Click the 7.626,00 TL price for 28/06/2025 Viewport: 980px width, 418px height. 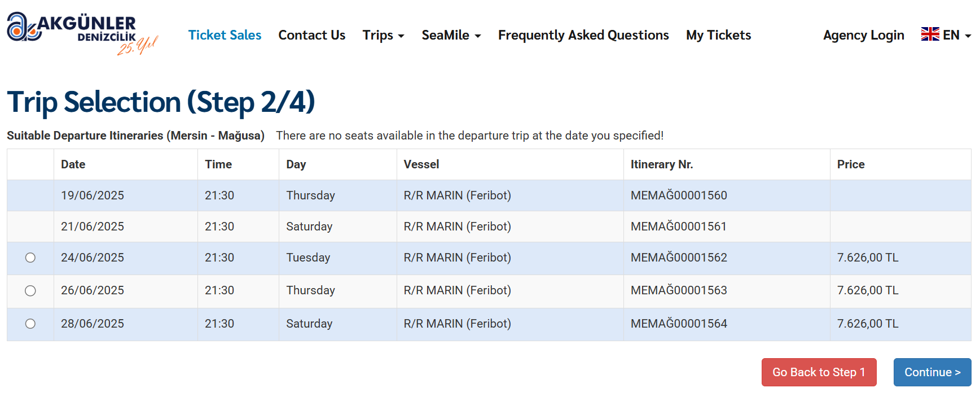coord(867,324)
